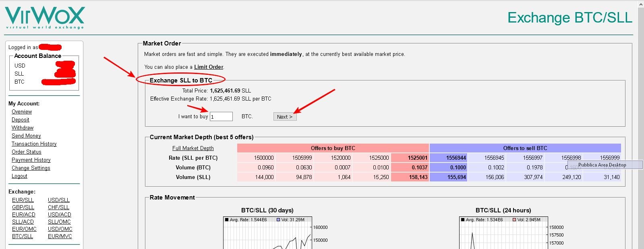This screenshot has width=644, height=249.
Task: Open Send Money link
Action: (26, 136)
